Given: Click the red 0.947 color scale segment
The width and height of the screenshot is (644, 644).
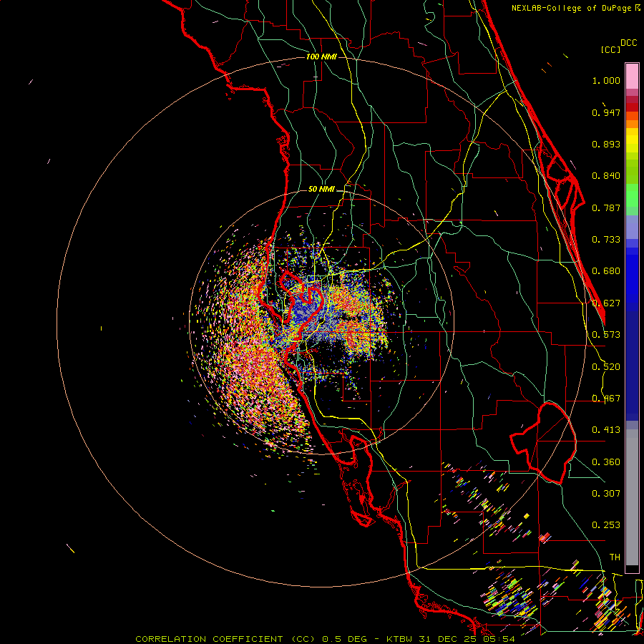Looking at the screenshot, I should [x=632, y=107].
